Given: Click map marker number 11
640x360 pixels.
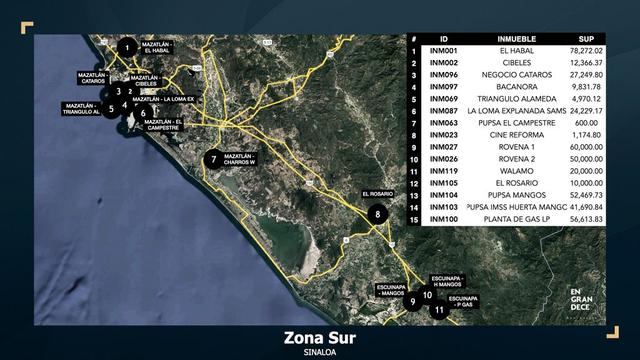Looking at the screenshot, I should 439,310.
